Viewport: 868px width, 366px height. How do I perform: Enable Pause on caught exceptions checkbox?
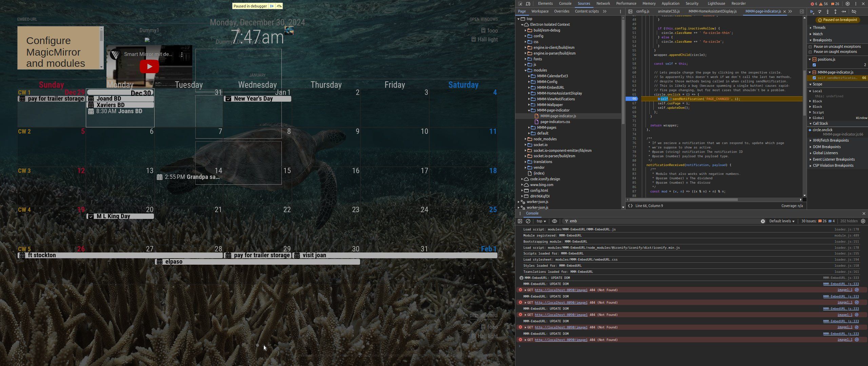click(810, 52)
